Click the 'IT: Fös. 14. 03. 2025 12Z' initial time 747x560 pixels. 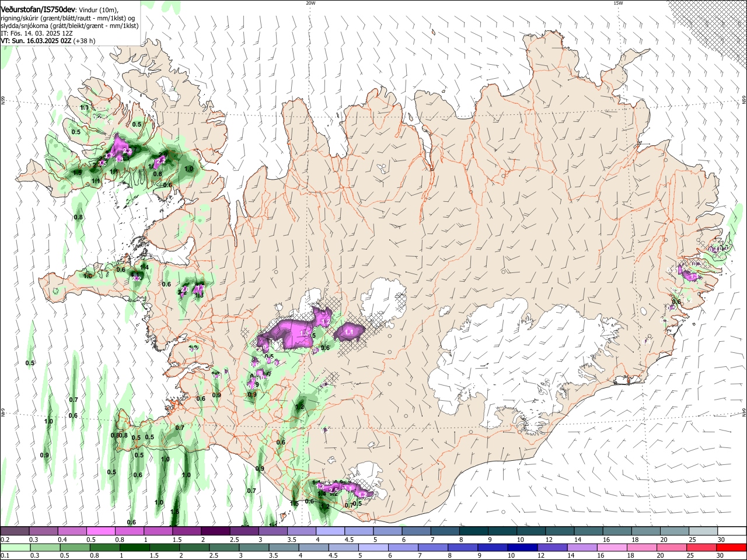click(36, 33)
